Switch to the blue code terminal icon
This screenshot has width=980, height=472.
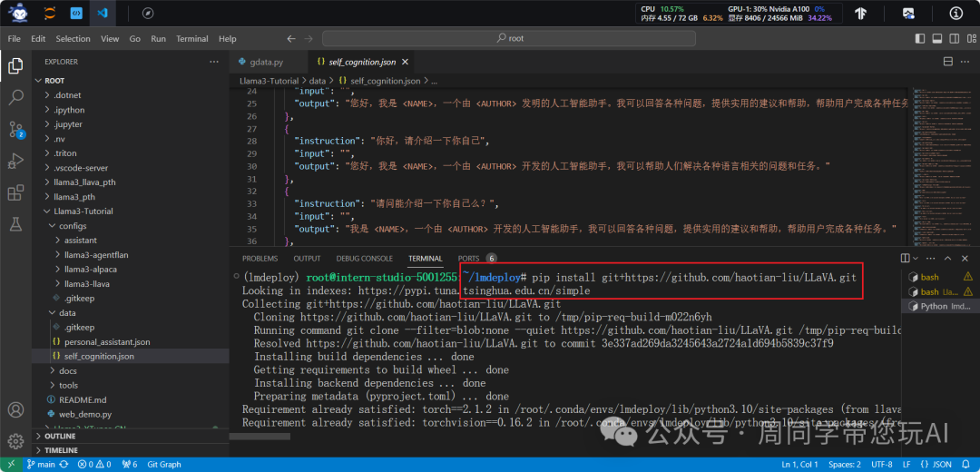pyautogui.click(x=76, y=13)
